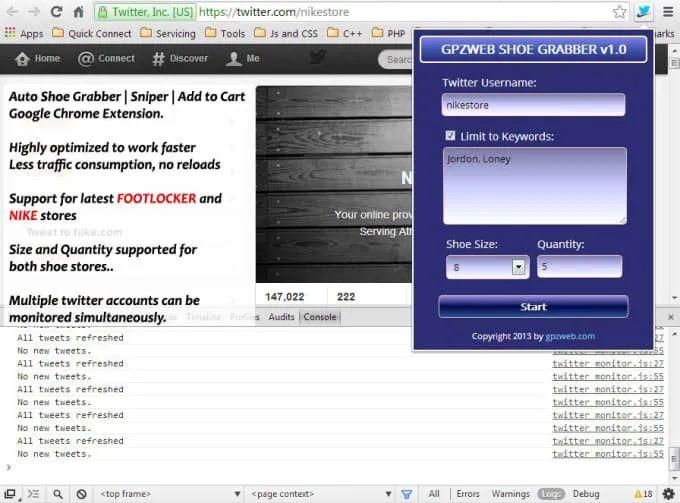Viewport: 680px width, 503px height.
Task: Click the keywords text area
Action: pyautogui.click(x=535, y=186)
